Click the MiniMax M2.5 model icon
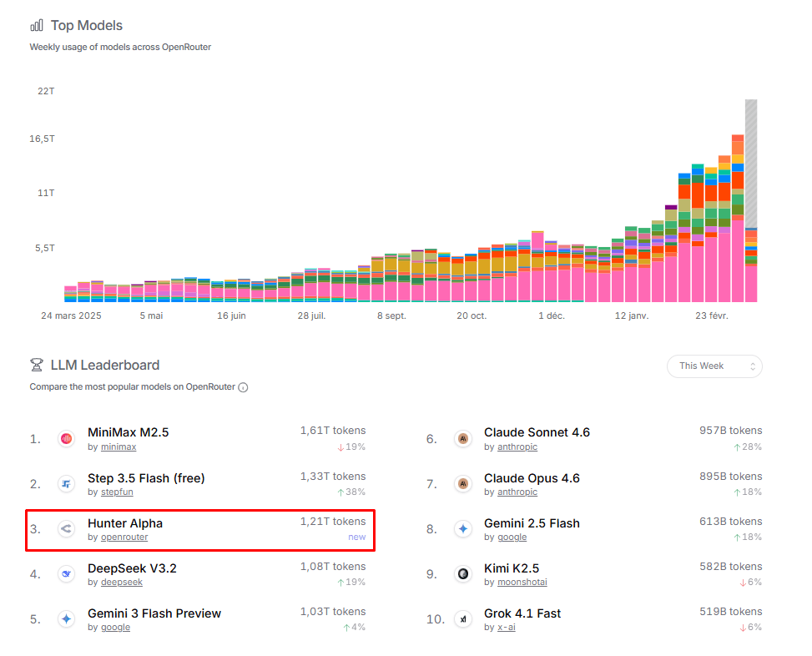 (x=66, y=438)
